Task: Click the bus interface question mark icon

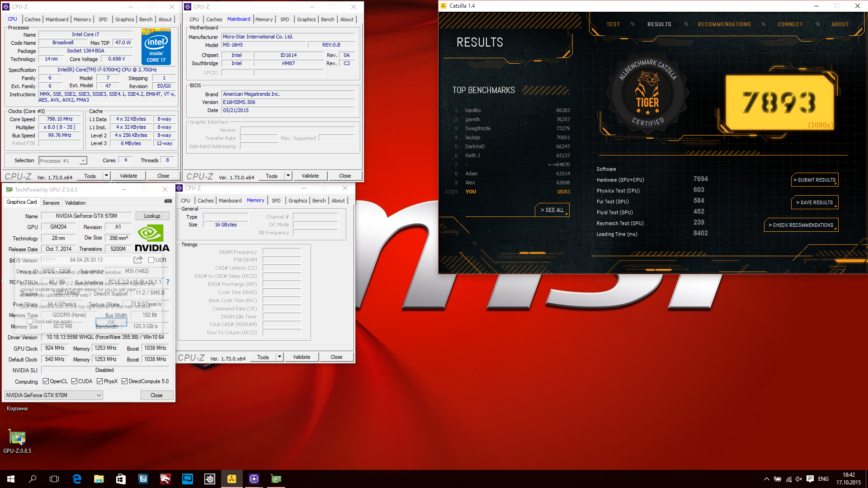Action: pyautogui.click(x=167, y=282)
